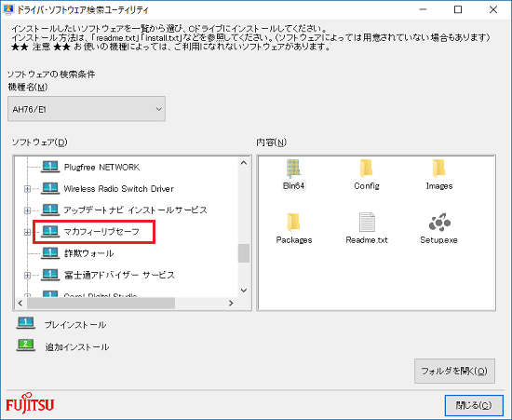Viewport: 512px width, 420px height.
Task: Open the Config folder icon
Action: tap(367, 169)
